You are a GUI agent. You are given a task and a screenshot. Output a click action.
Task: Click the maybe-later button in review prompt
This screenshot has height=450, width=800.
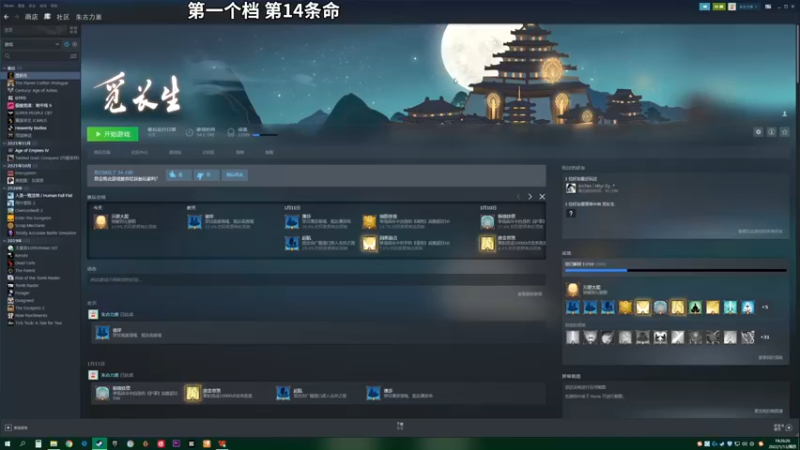pos(235,175)
